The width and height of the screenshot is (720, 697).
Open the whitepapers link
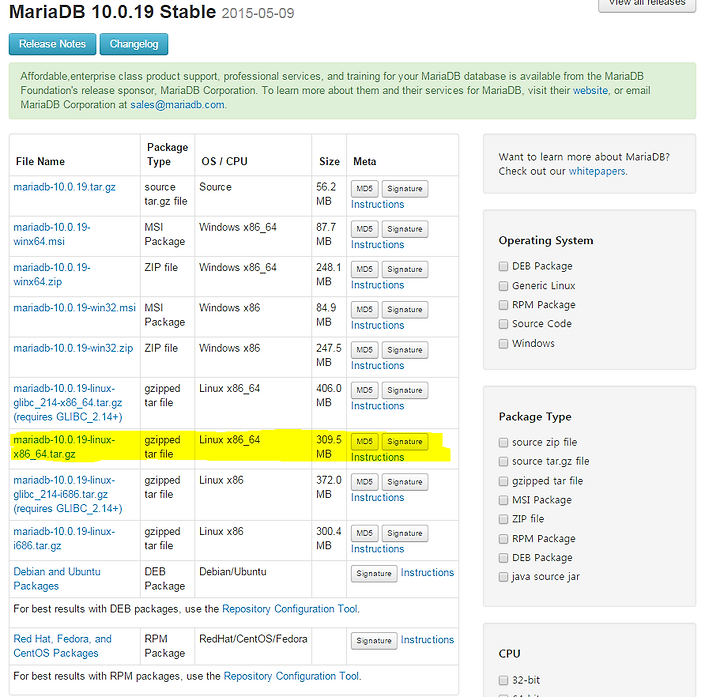pos(597,171)
